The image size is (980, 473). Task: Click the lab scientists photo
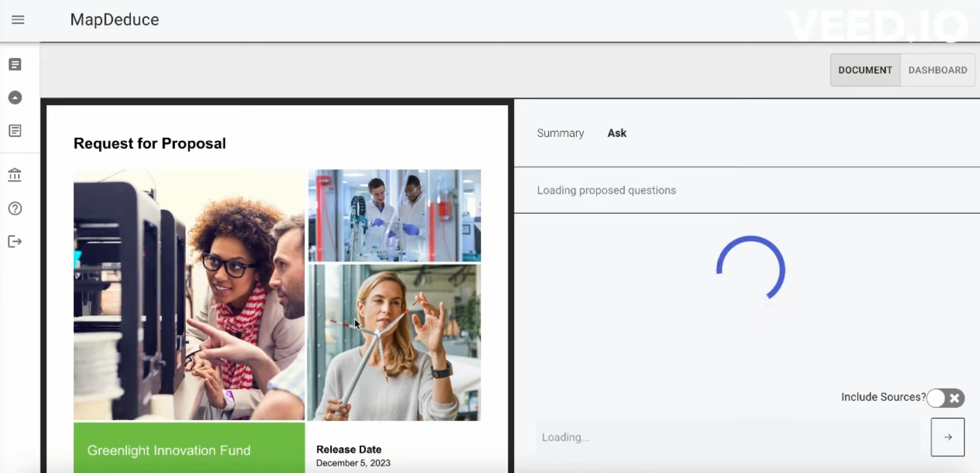[x=394, y=215]
